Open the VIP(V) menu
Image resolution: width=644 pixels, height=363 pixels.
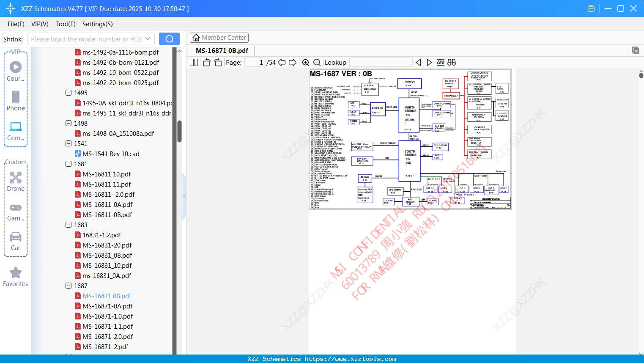[40, 24]
